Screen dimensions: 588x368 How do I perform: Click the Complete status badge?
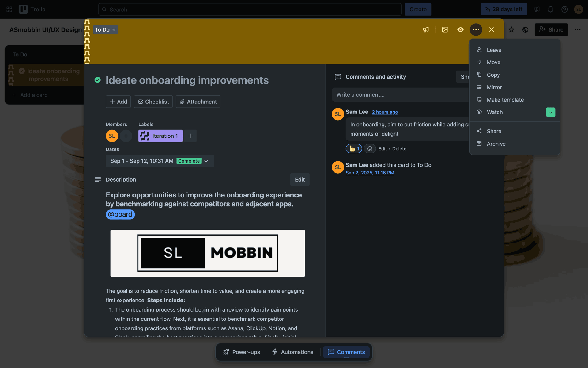tap(189, 161)
